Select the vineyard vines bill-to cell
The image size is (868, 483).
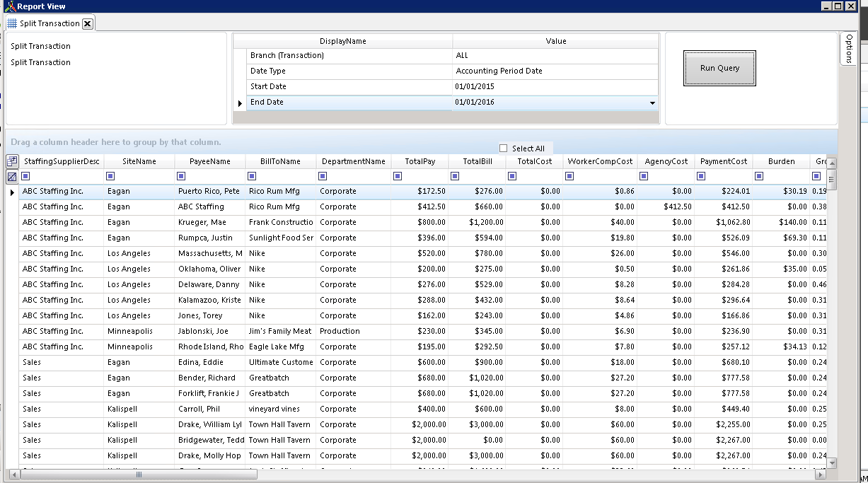coord(281,409)
